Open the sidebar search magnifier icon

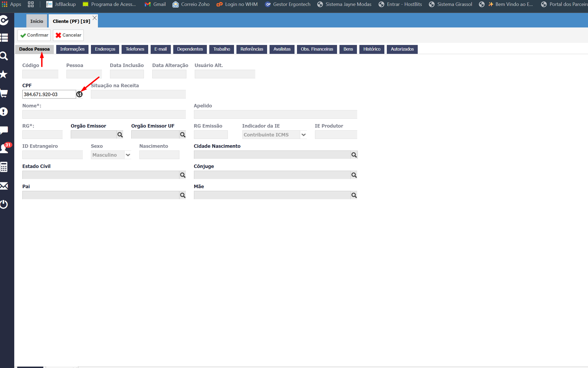coord(4,56)
